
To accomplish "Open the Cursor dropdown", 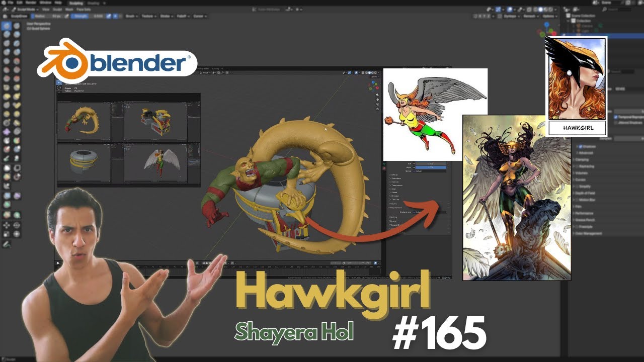I will tap(200, 16).
